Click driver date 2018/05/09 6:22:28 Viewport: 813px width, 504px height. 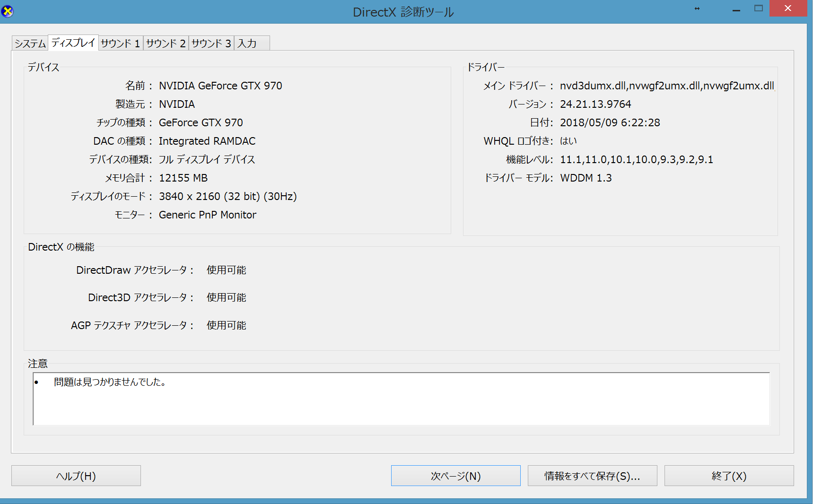tap(610, 122)
